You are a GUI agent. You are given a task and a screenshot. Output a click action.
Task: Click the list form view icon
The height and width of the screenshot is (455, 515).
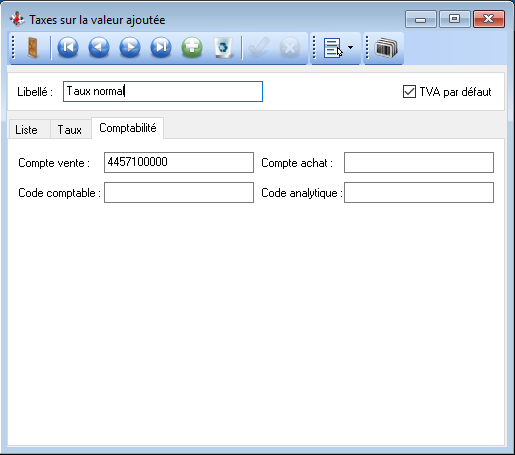[332, 48]
